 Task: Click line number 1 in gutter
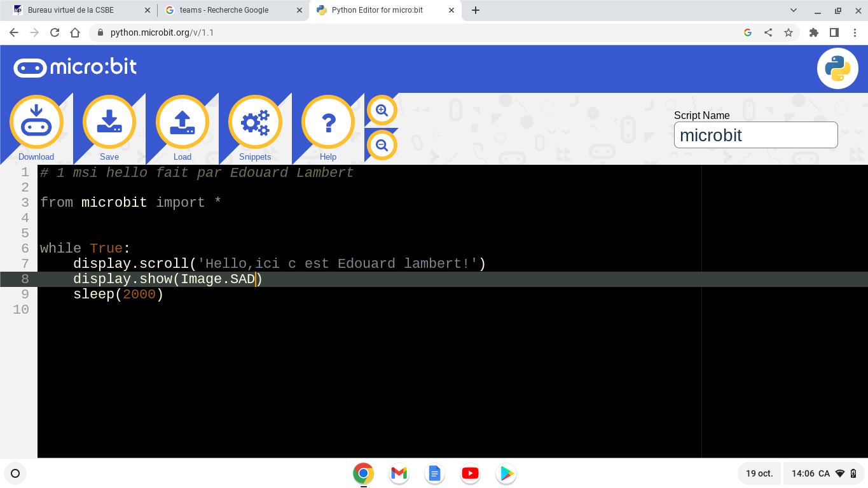(x=25, y=172)
